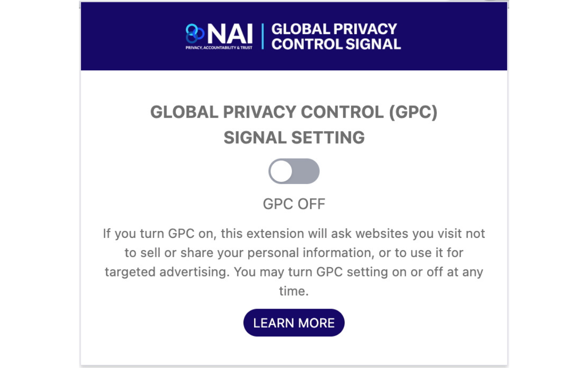Click the 'to sell or share' paragraph line
Image resolution: width=588 pixels, height=368 pixels.
pyautogui.click(x=294, y=253)
